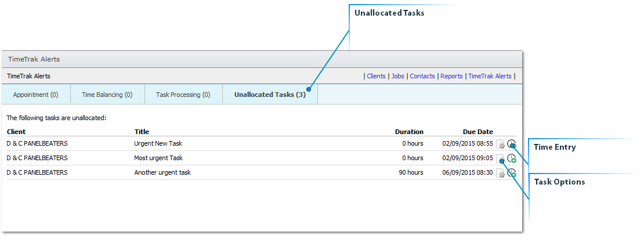Select the Most urgent Task title

(x=158, y=158)
